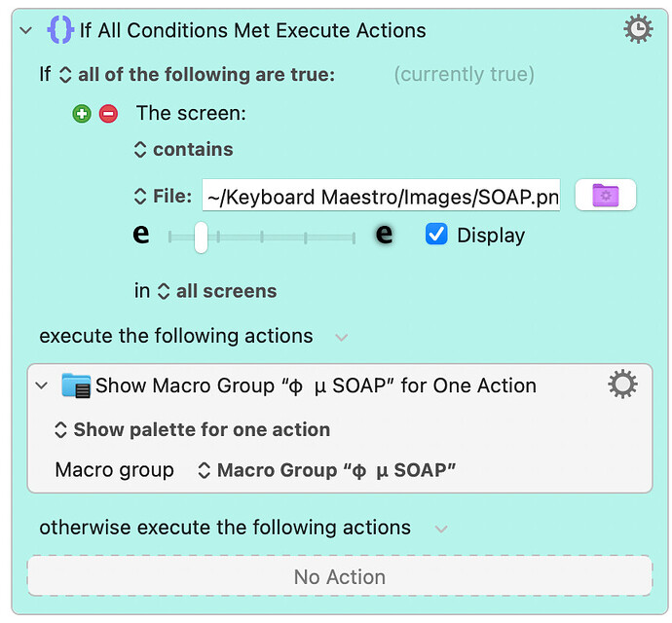Collapse the If All Conditions Met action
The height and width of the screenshot is (623, 672).
coord(26,30)
